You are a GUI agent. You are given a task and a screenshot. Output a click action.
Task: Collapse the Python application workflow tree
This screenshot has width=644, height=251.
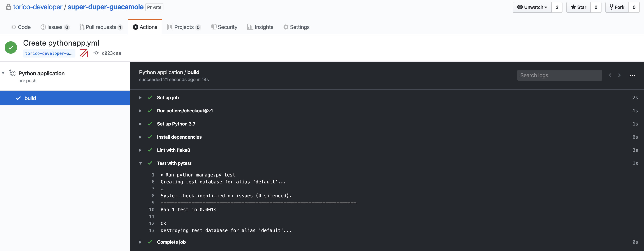[3, 73]
